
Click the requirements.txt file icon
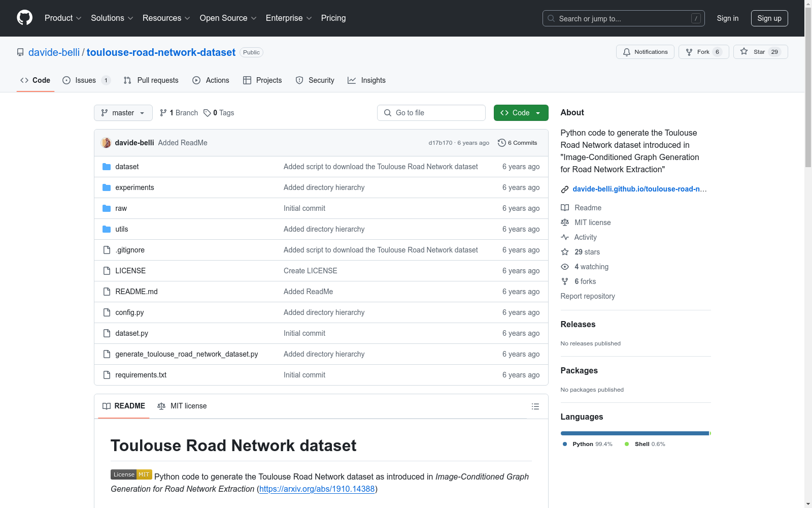click(x=107, y=375)
